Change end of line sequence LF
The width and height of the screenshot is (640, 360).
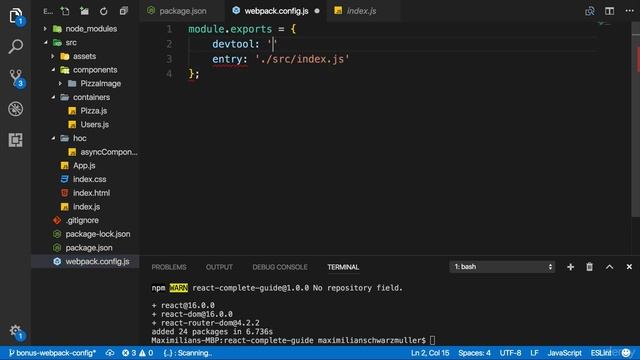tap(534, 353)
